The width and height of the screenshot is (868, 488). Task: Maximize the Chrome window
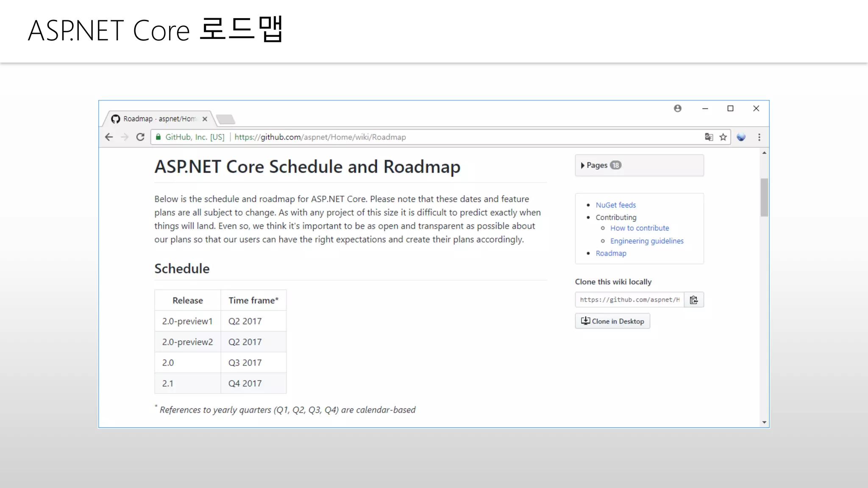(x=730, y=108)
